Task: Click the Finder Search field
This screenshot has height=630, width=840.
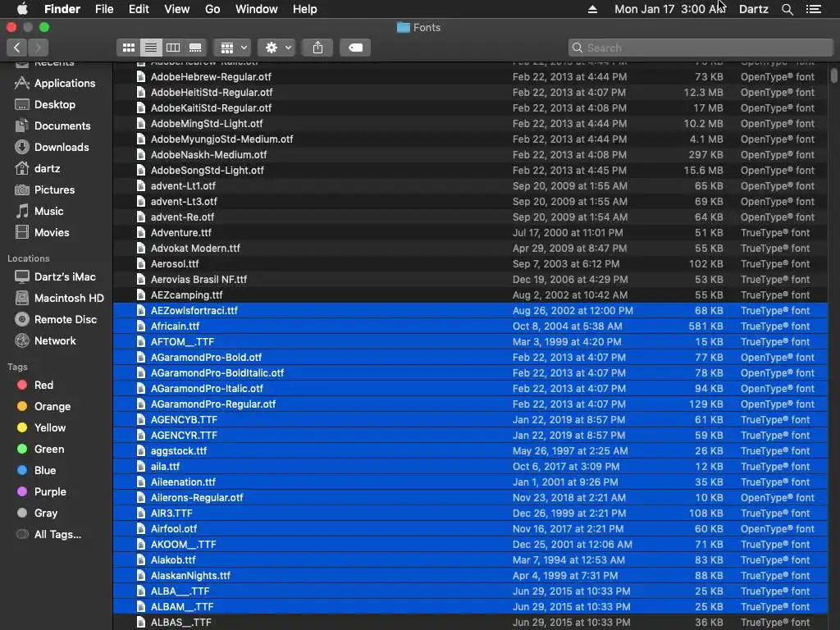Action: pyautogui.click(x=701, y=48)
